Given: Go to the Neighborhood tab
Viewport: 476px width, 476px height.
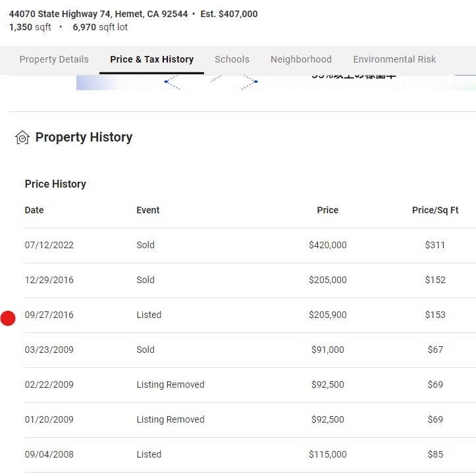Looking at the screenshot, I should (301, 59).
